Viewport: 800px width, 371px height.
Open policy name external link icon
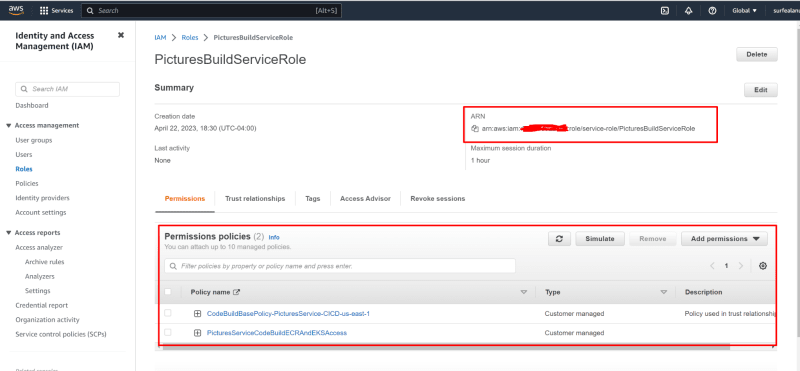coord(236,292)
